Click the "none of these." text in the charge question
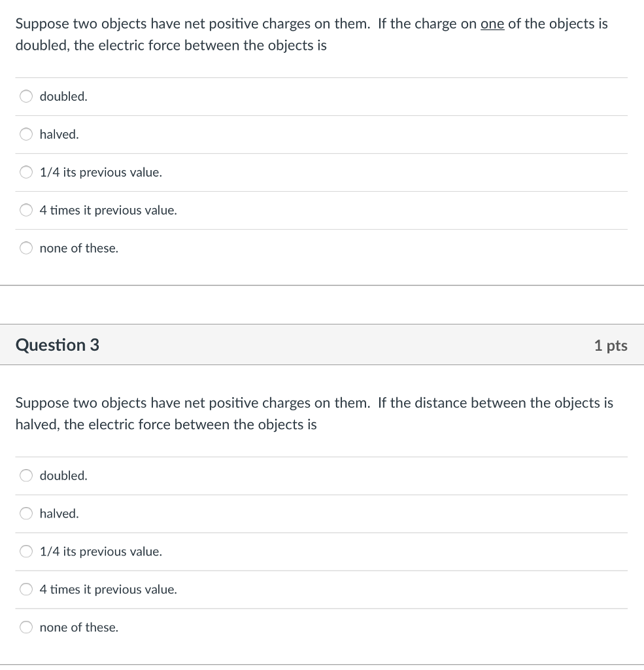Image resolution: width=644 pixels, height=670 pixels. point(79,249)
